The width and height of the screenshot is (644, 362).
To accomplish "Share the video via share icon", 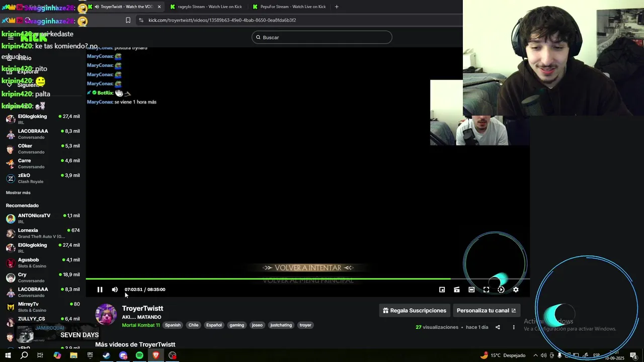I will (x=498, y=327).
